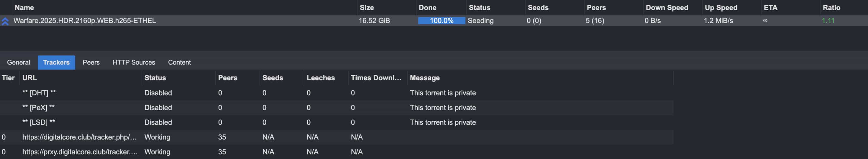Open the Peers tab
Screen dimensions: 868x159
pyautogui.click(x=91, y=62)
